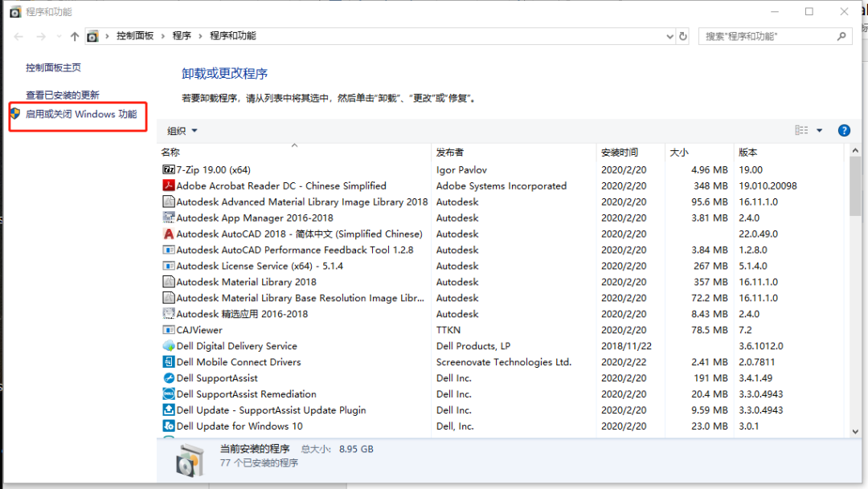Go to 控制面板 in breadcrumb path

pos(134,36)
